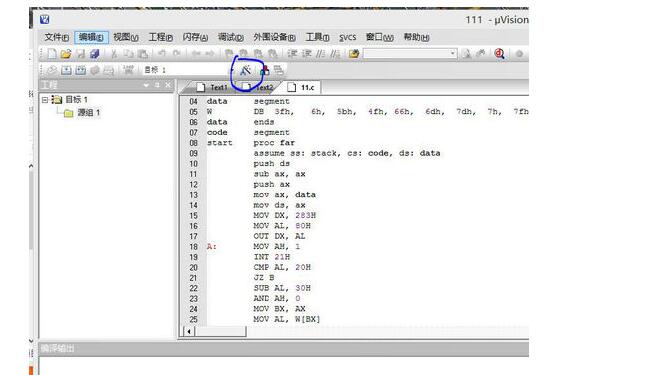Switch to the Text1 tab
This screenshot has height=375, width=655.
click(x=213, y=87)
